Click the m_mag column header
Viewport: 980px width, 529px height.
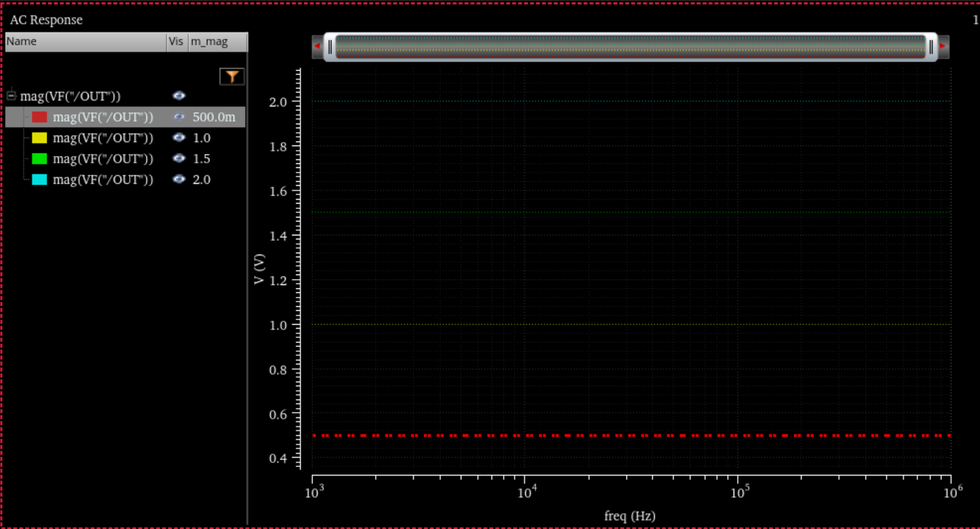[217, 42]
